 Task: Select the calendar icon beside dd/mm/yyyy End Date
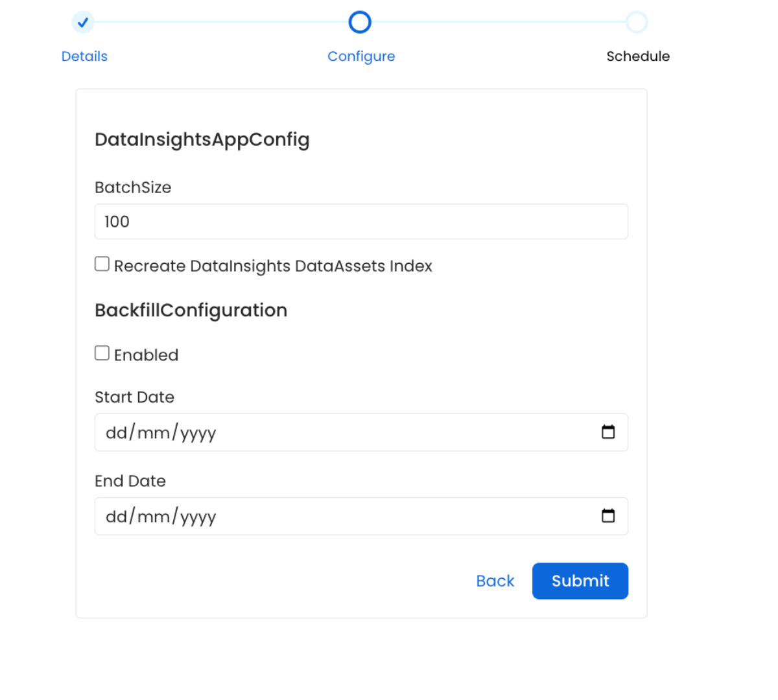608,516
